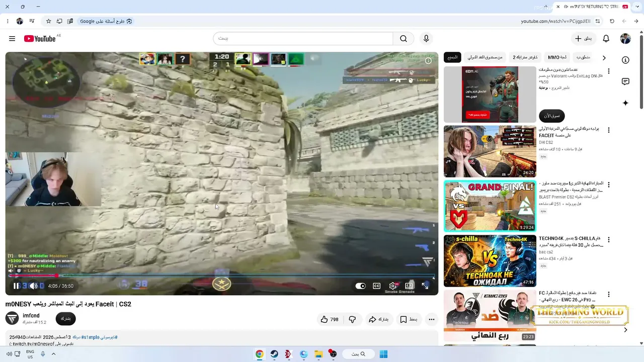Toggle closed captions in the player
The image size is (644, 362).
[x=376, y=286]
